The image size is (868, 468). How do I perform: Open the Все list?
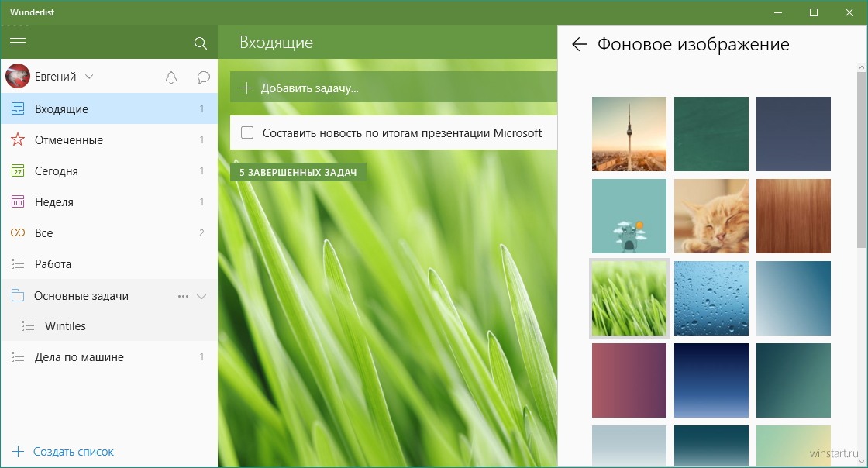(109, 233)
